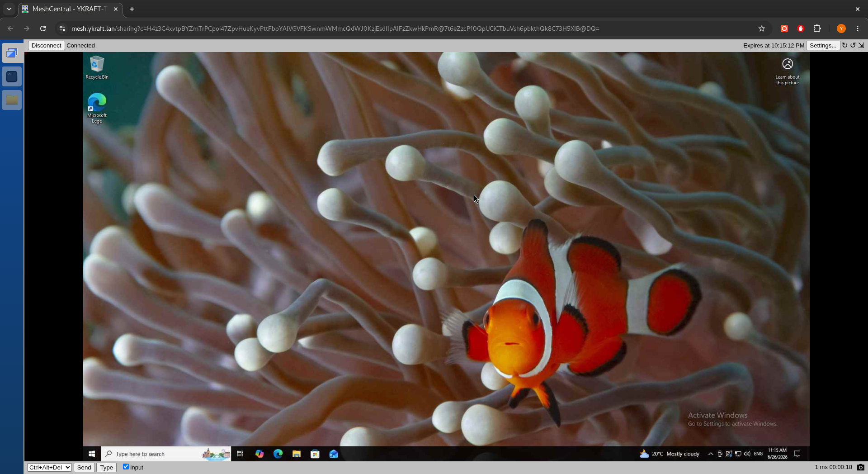This screenshot has height=474, width=868.
Task: Click Learn about this picture icon
Action: (788, 71)
